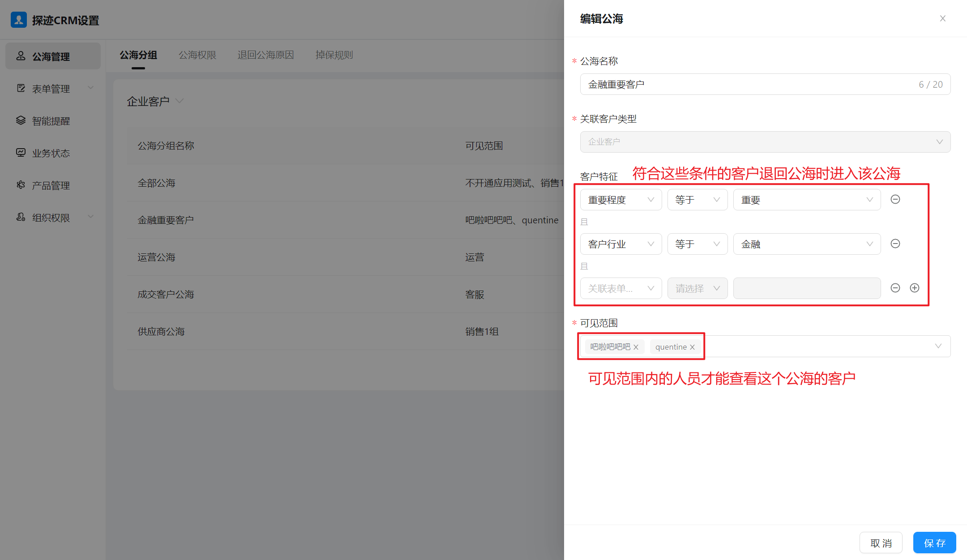The image size is (967, 560).
Task: Click the 公海名称 input field
Action: [x=752, y=85]
